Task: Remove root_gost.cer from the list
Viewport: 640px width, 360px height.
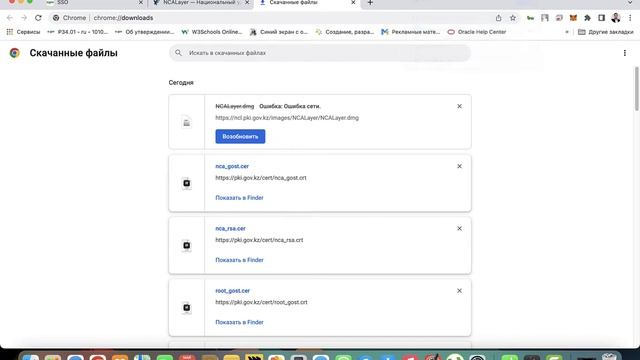Action: [x=459, y=291]
